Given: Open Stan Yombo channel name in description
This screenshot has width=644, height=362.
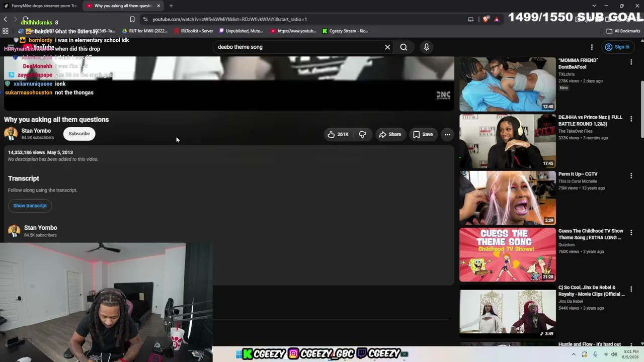Looking at the screenshot, I should coord(40,228).
